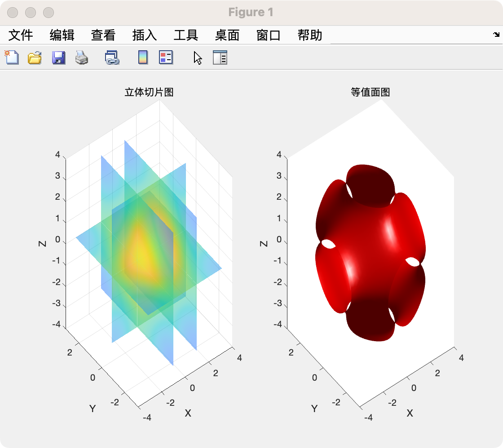Screen dimensions: 503x448
Task: Click the 等值面图 plot title
Action: [x=371, y=92]
